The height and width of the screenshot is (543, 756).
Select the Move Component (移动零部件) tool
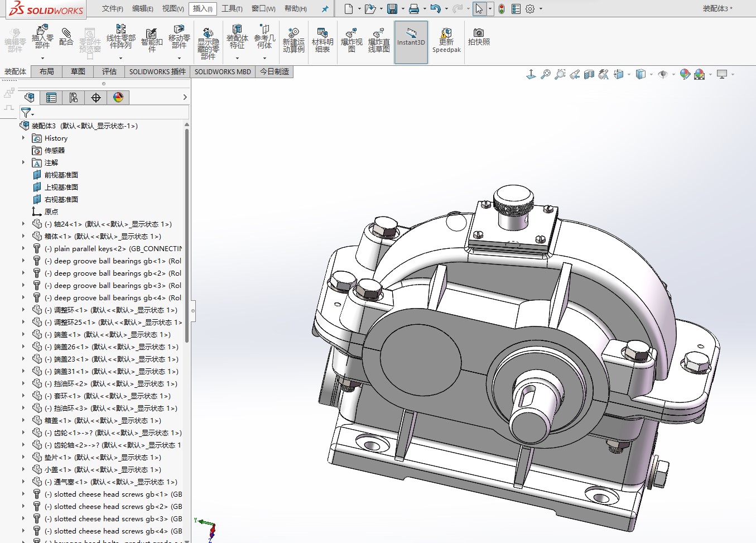179,36
